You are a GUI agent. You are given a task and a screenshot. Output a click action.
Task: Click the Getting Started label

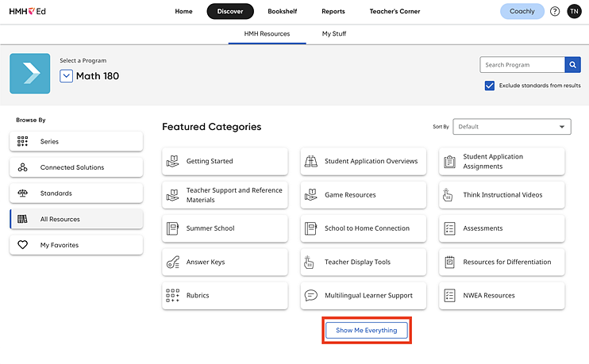point(210,161)
